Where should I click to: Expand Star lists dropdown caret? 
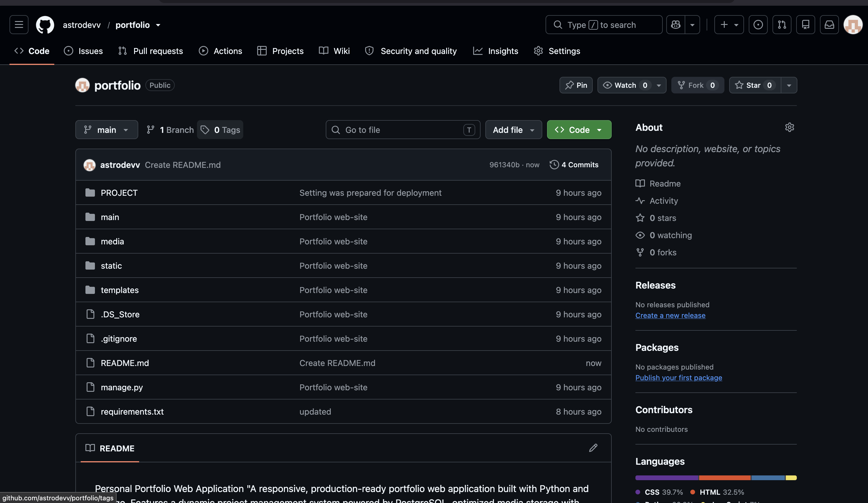(x=789, y=85)
